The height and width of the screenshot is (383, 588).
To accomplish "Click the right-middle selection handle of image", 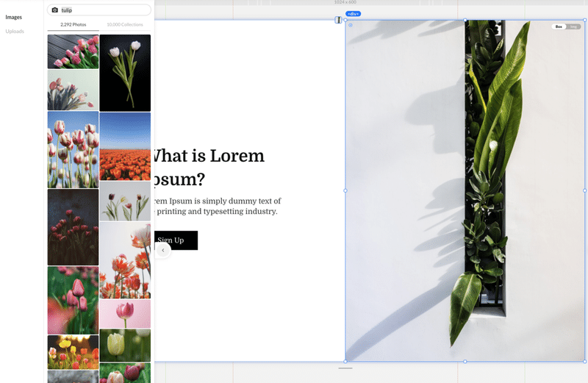I will [x=584, y=190].
